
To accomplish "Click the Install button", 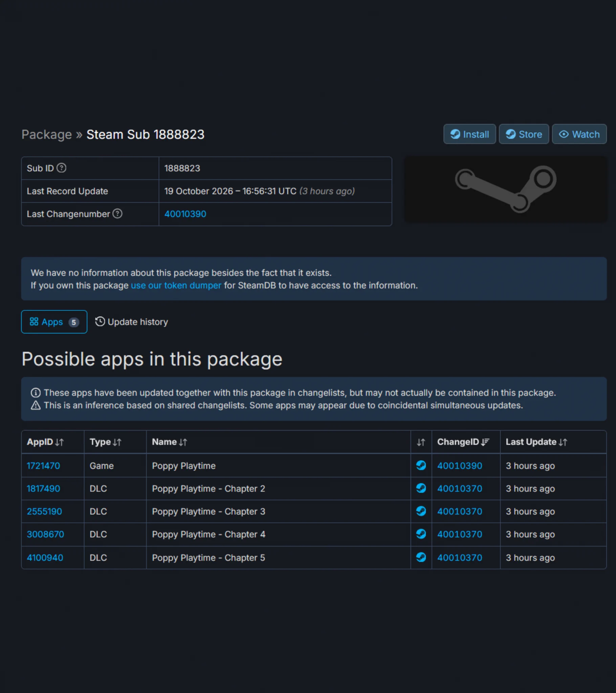I will pos(469,134).
